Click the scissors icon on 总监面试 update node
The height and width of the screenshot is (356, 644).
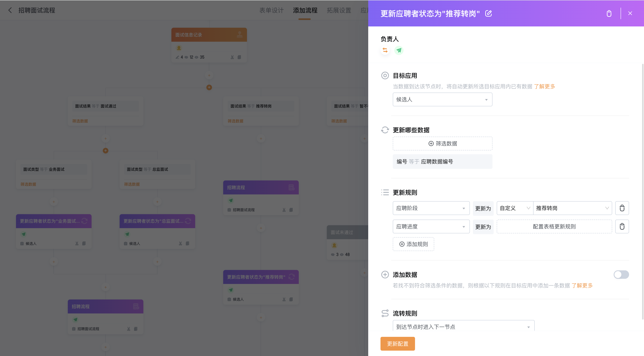(180, 244)
